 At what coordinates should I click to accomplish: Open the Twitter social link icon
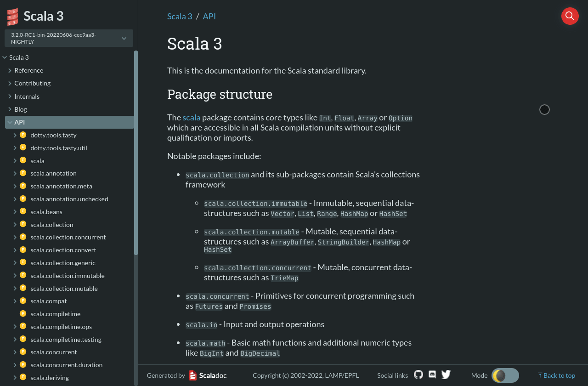pyautogui.click(x=446, y=375)
